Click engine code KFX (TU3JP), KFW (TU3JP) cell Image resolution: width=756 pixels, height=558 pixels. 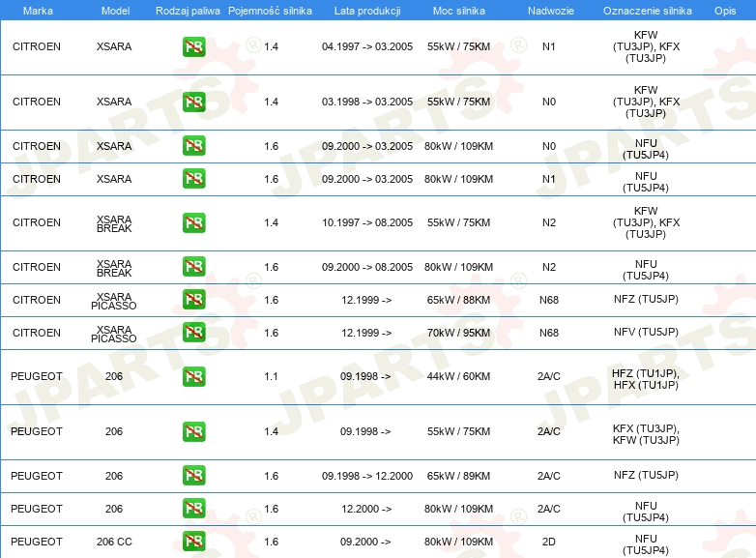click(x=646, y=434)
